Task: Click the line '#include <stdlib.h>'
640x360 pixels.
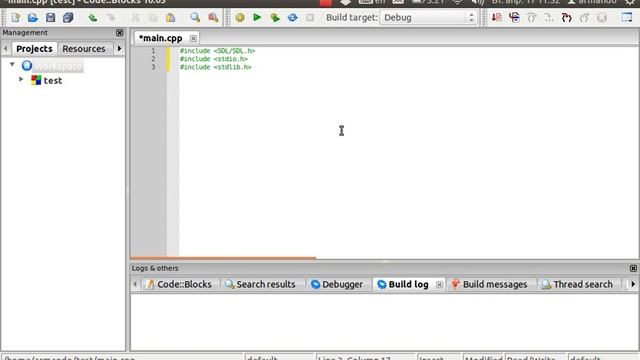Action: point(216,67)
